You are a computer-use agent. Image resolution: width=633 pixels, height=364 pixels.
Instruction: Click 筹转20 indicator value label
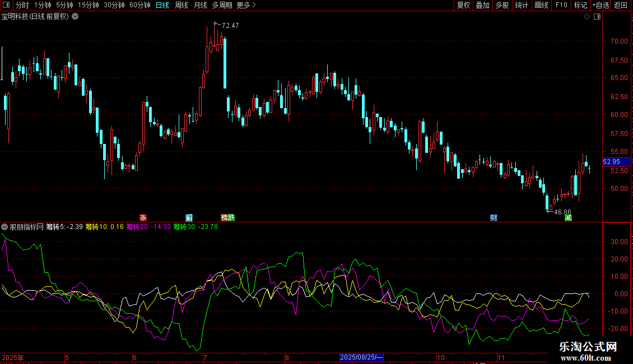[x=148, y=227]
